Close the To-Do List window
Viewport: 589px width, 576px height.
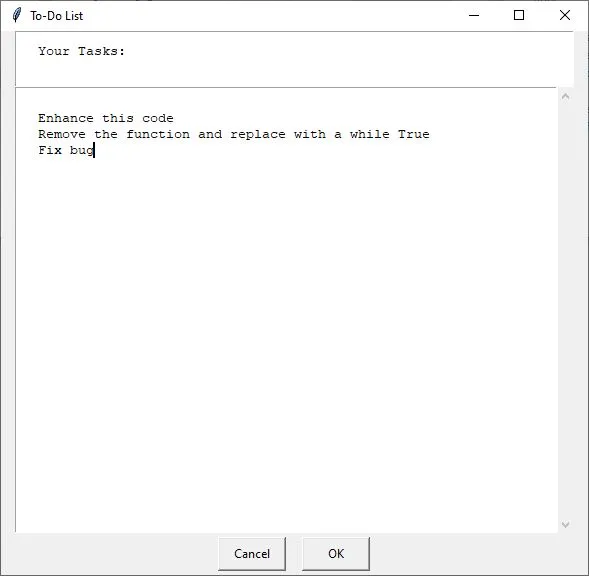point(565,15)
